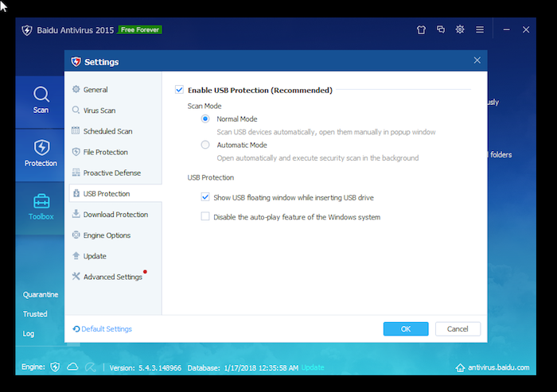Click the Cancel button
557x392 pixels.
(x=458, y=329)
